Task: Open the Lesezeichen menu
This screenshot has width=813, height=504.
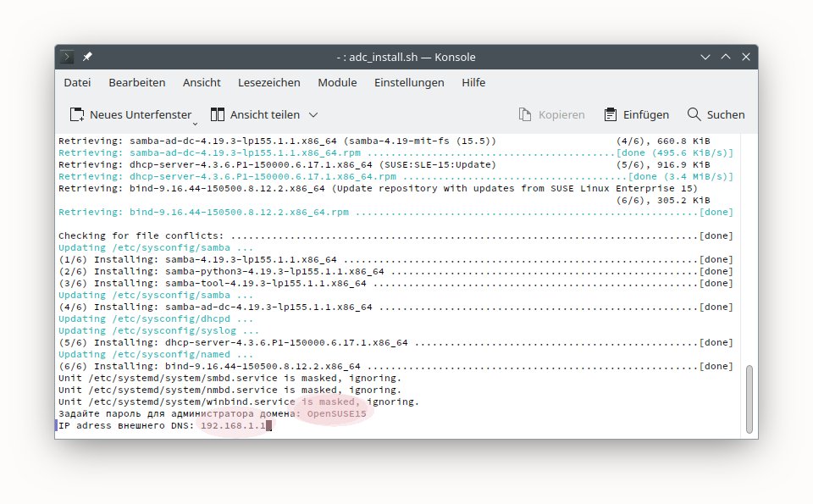Action: point(269,82)
